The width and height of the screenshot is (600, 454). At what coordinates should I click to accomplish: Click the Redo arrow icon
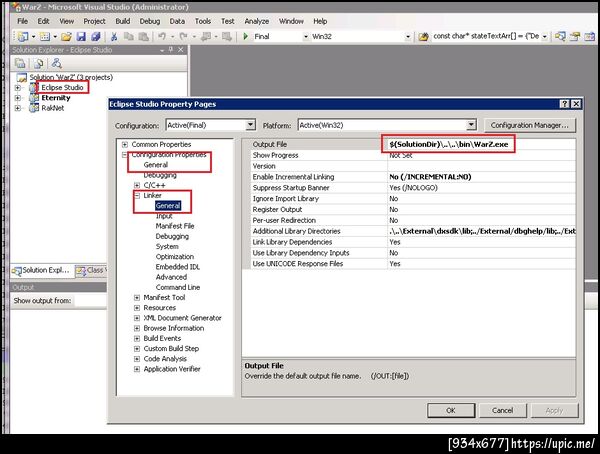184,37
